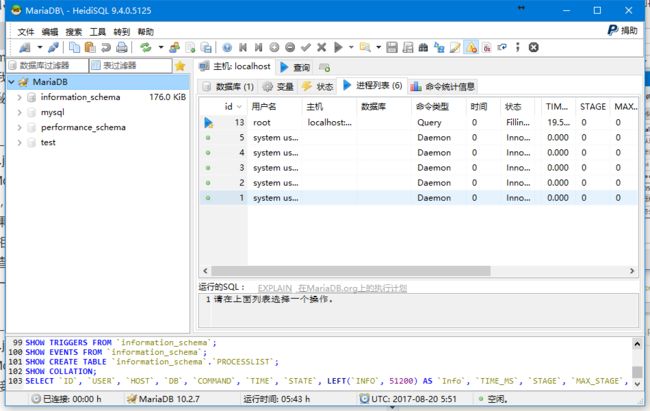
Task: Click the wrap long lines icon
Action: pos(502,47)
